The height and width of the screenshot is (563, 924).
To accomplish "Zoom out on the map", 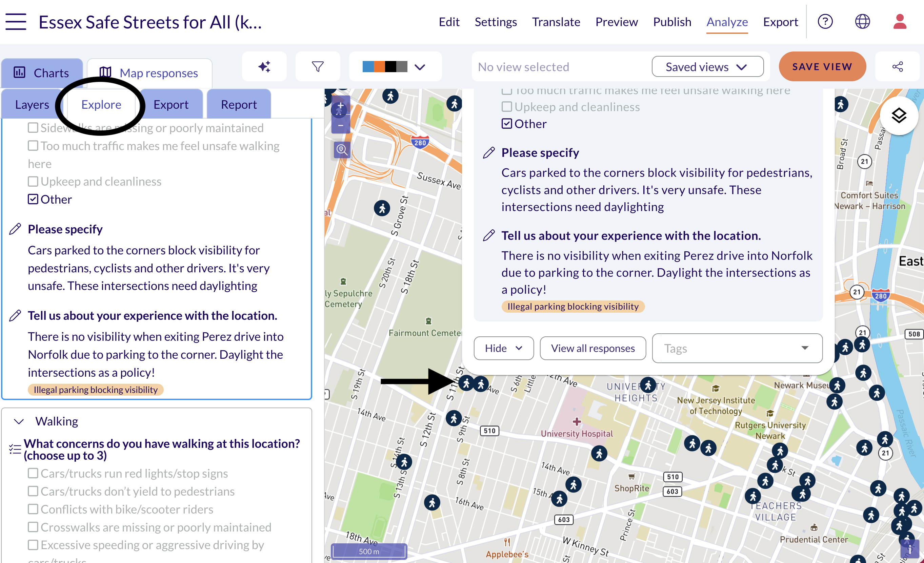I will pos(341,125).
